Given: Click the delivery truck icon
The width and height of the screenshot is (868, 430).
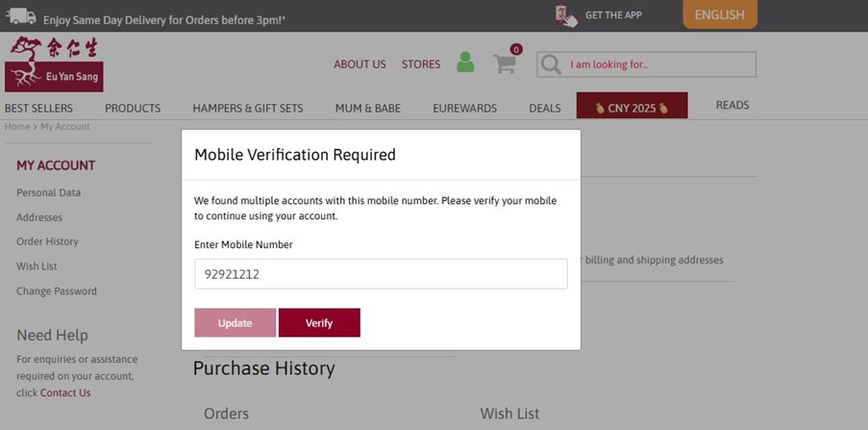Looking at the screenshot, I should click(20, 17).
